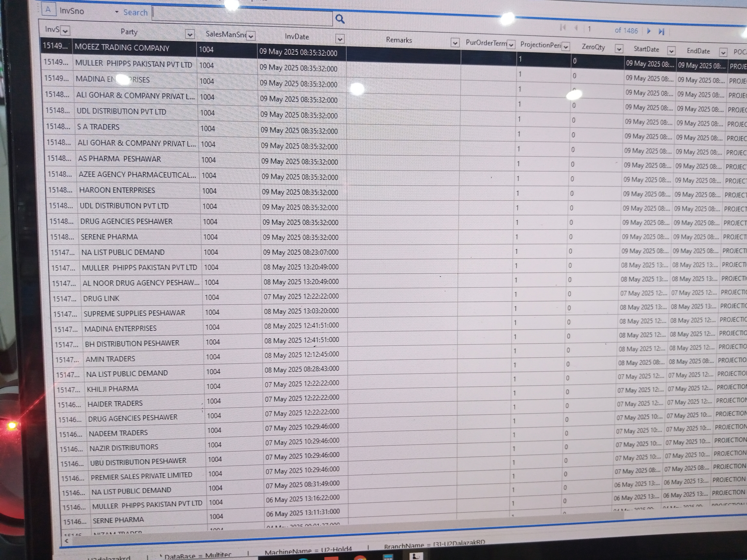Open the calculator icon in taskbar
This screenshot has height=560, width=747.
[388, 557]
